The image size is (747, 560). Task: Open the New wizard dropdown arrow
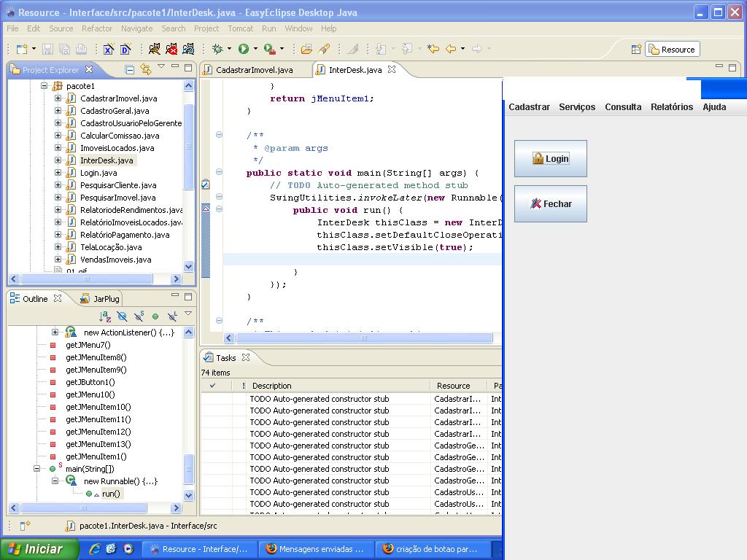coord(34,49)
